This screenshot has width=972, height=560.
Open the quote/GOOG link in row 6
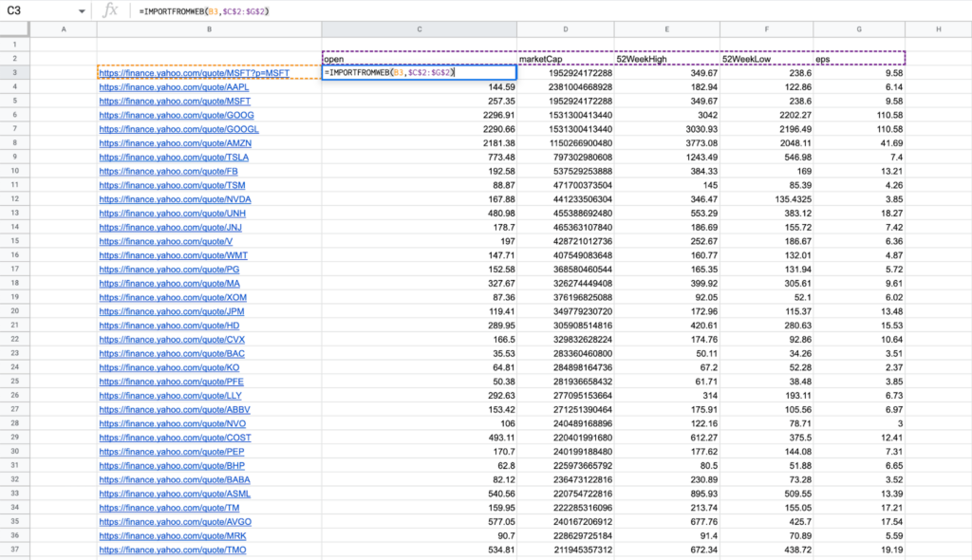(x=176, y=116)
